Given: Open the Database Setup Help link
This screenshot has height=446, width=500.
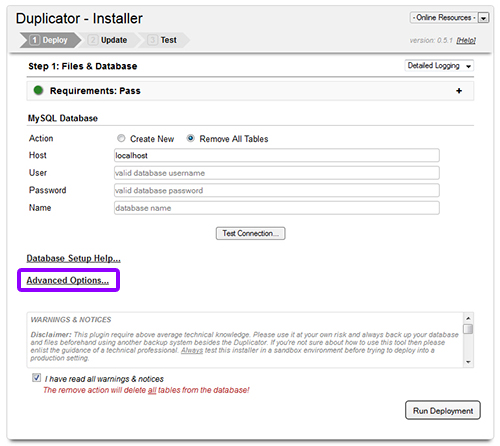Looking at the screenshot, I should click(x=73, y=258).
